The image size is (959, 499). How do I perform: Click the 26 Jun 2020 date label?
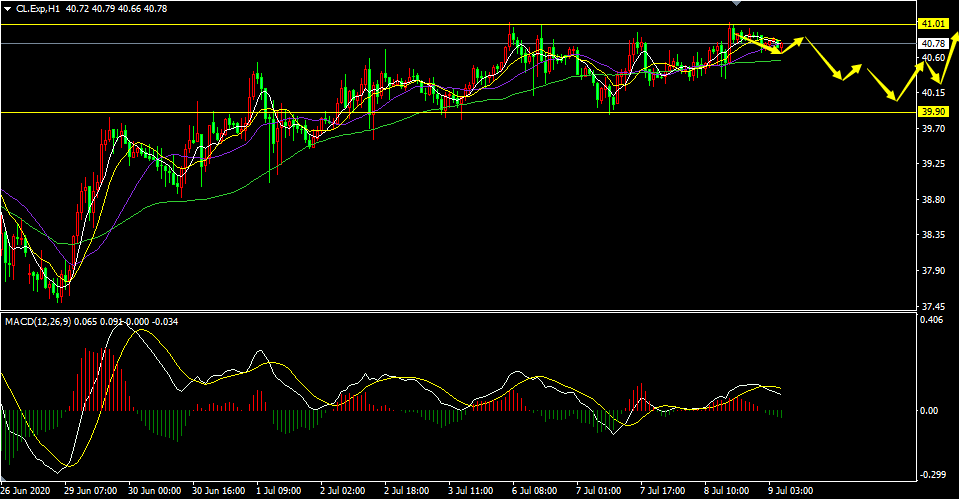(25, 491)
